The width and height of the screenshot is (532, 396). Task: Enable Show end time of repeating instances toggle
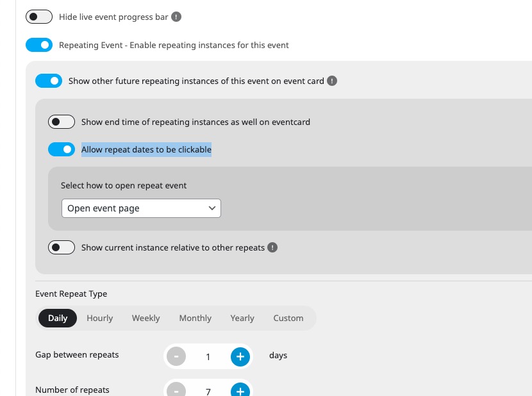pos(62,122)
